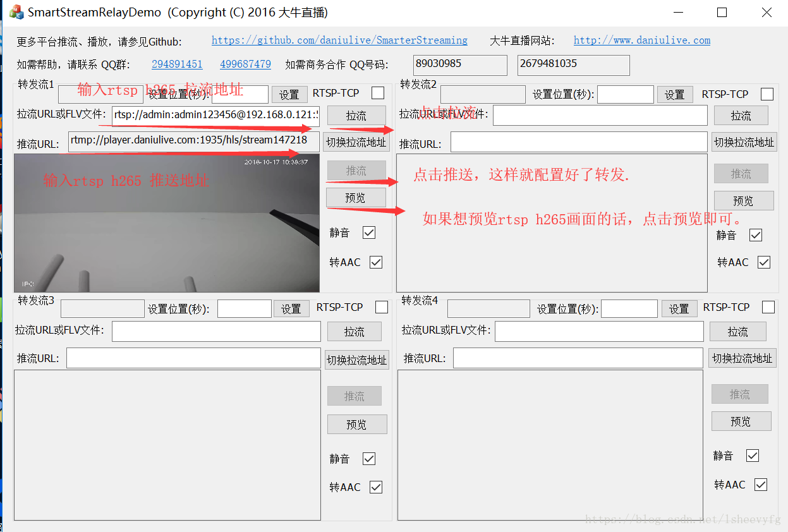
Task: Uncheck 静音 mute in relay stream 1
Action: click(369, 233)
